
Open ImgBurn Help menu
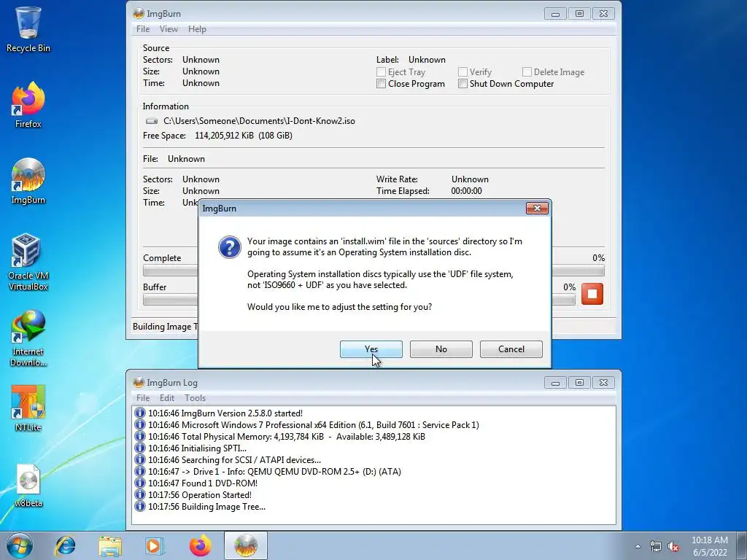pyautogui.click(x=197, y=29)
